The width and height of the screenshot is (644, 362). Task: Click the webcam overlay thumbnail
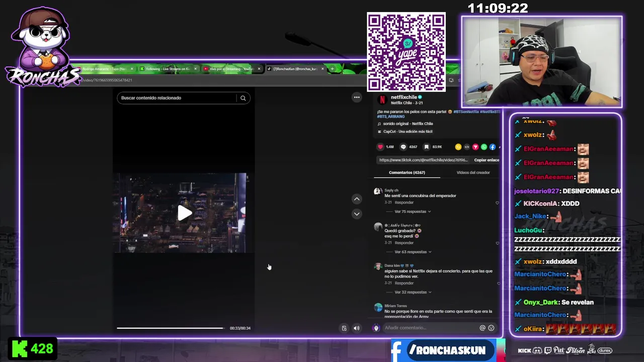tap(542, 62)
